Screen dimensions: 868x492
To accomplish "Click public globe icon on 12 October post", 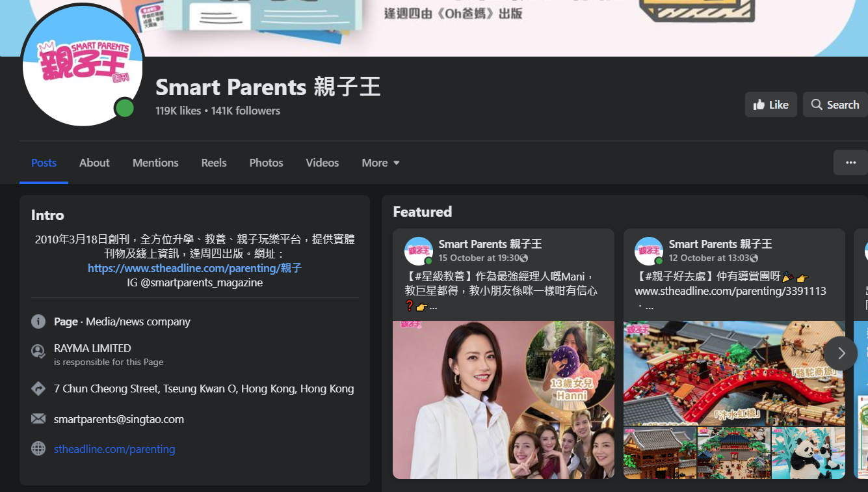I will click(x=754, y=258).
